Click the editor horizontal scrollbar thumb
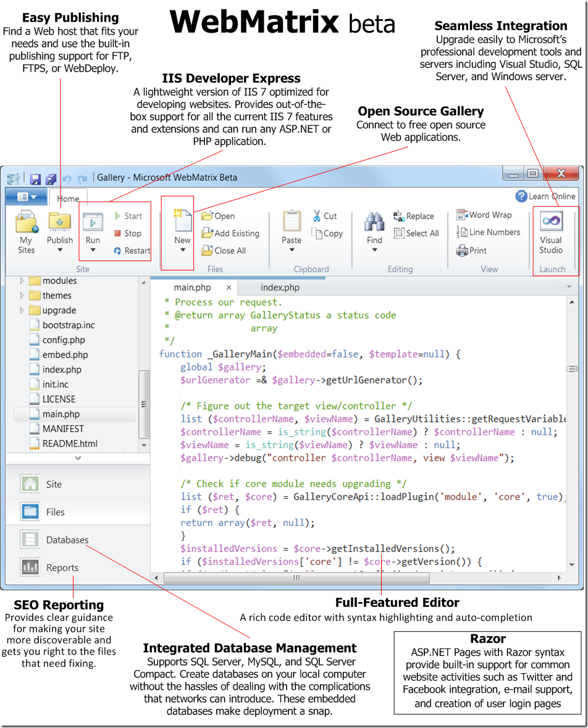The height and width of the screenshot is (728, 588). pyautogui.click(x=297, y=578)
